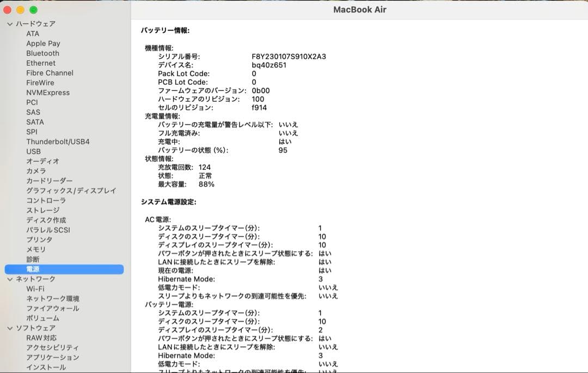588x373 pixels.
Task: Collapse the ソフトウェア category
Action: pos(9,327)
